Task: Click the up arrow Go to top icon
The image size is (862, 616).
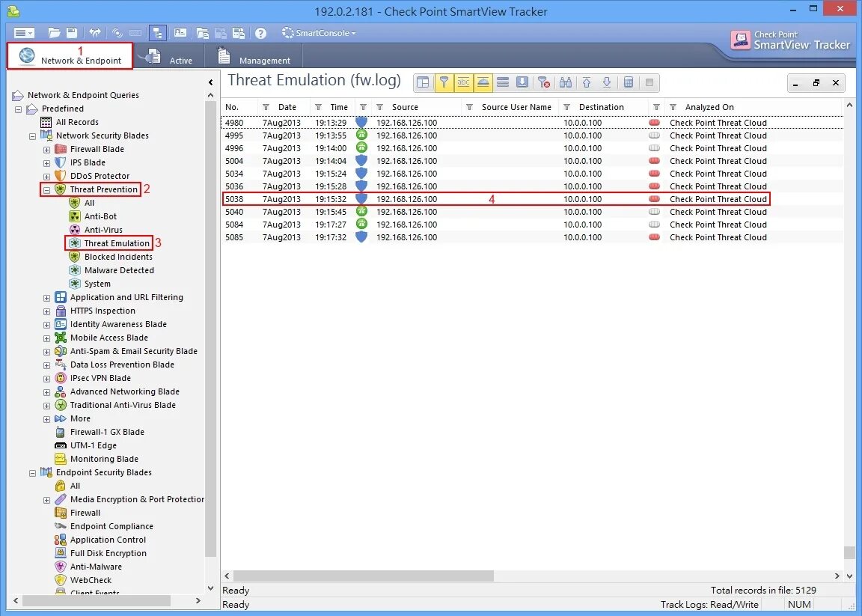Action: [x=587, y=82]
